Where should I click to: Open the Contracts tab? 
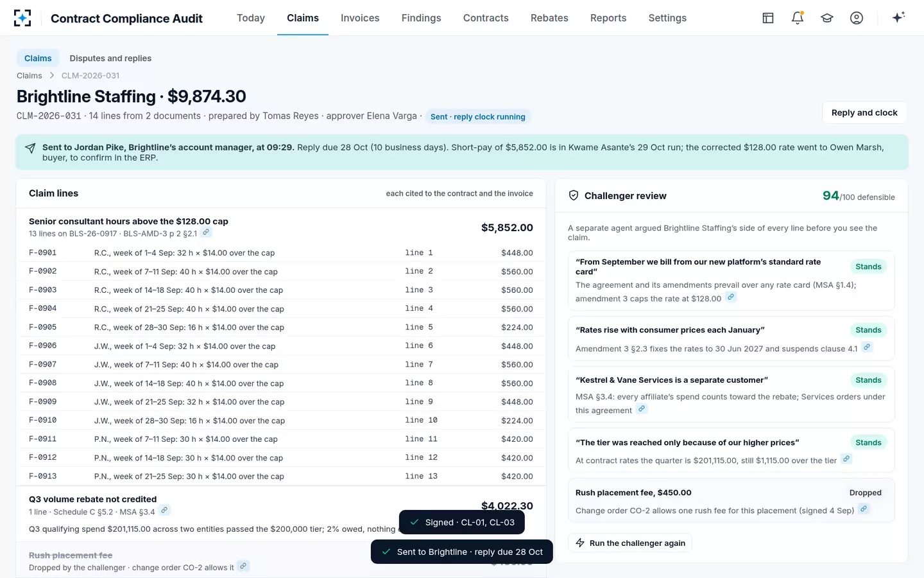(486, 18)
